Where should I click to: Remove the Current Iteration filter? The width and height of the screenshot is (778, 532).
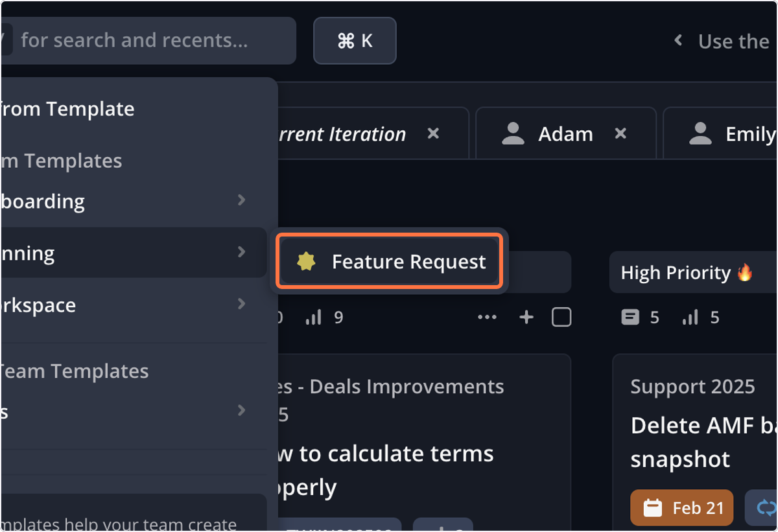click(434, 133)
